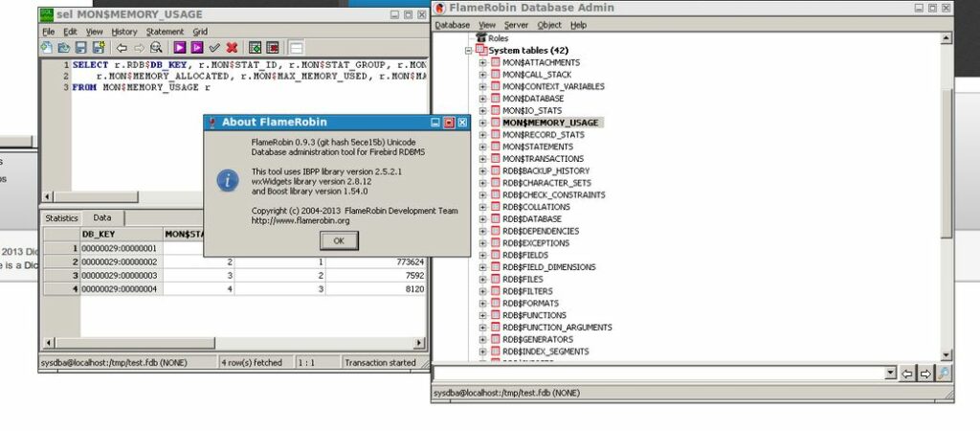Select row header 3 in data grid

pyautogui.click(x=61, y=275)
